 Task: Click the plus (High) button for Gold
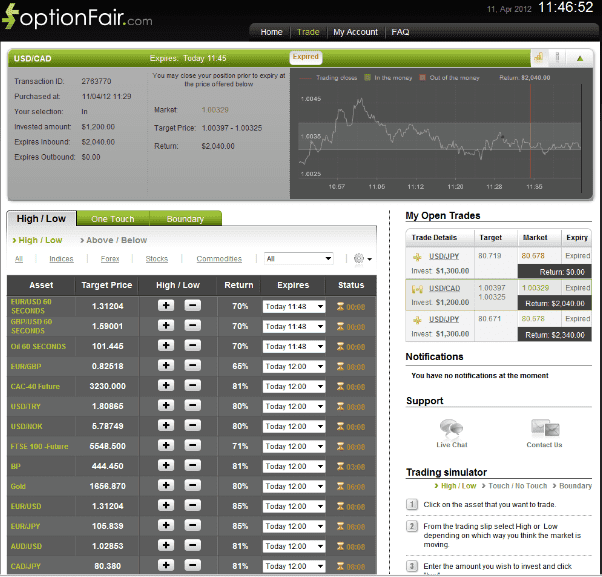(x=166, y=485)
